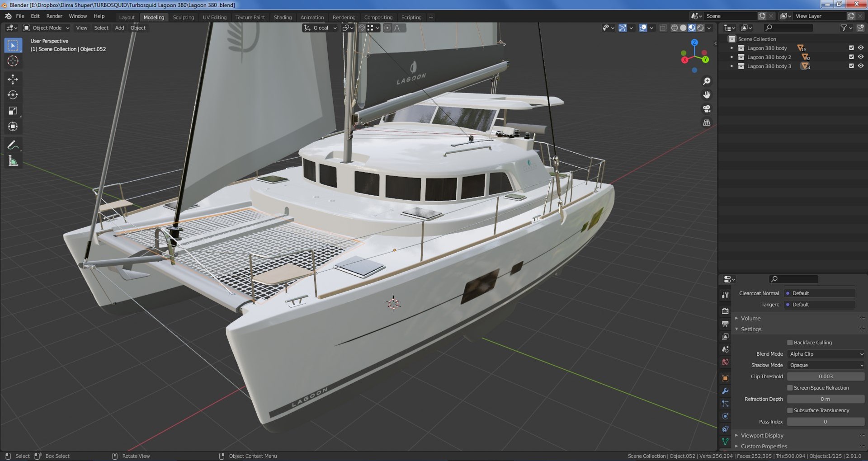Adjust the Refraction Depth slider

(x=826, y=399)
